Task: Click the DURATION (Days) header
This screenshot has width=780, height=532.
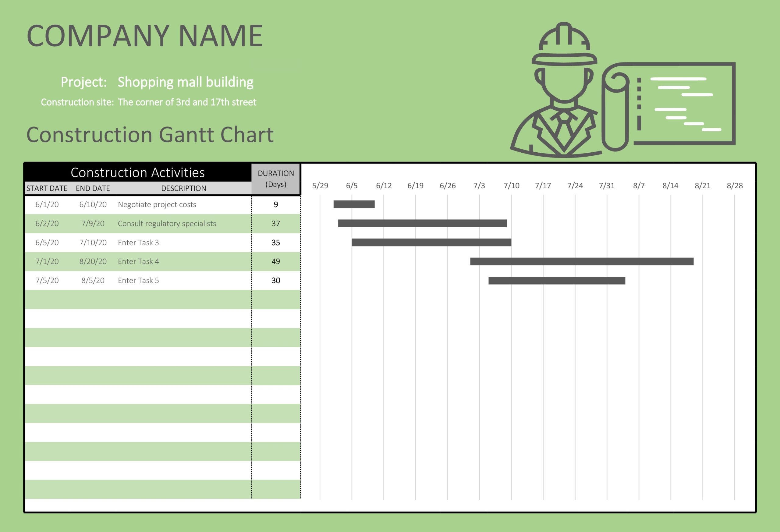Action: [276, 178]
